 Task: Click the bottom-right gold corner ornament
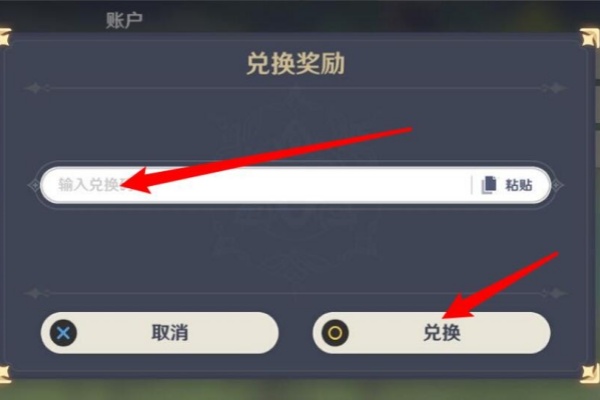point(589,373)
